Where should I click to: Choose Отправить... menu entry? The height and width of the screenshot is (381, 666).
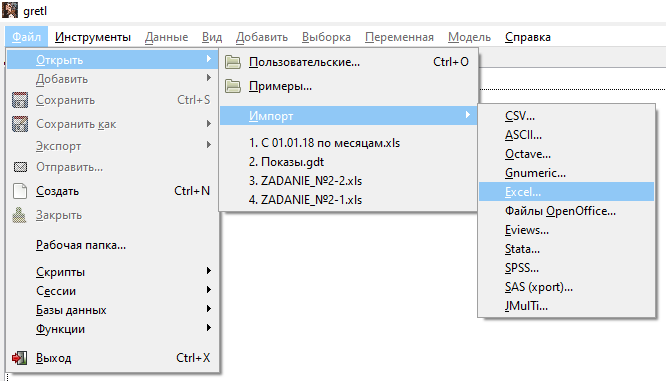(113, 167)
